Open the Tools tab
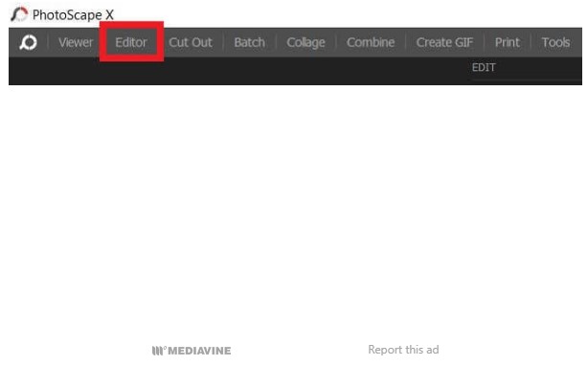 click(x=555, y=42)
